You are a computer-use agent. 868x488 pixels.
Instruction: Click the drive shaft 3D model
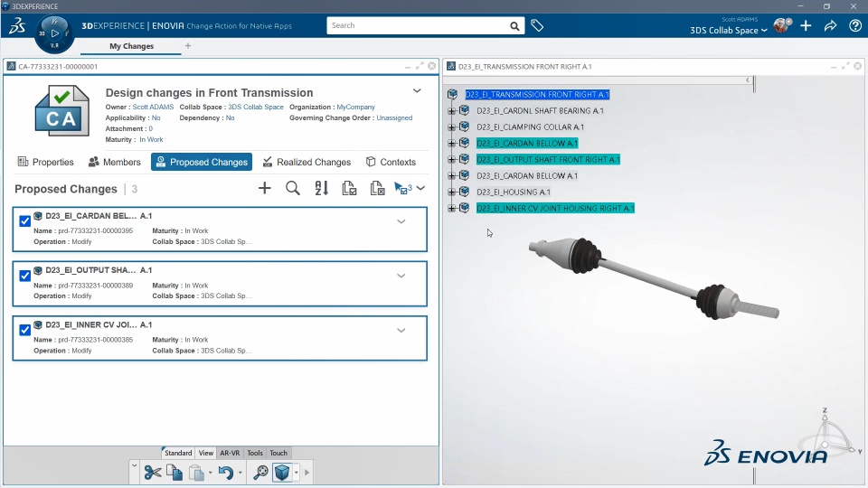[653, 278]
